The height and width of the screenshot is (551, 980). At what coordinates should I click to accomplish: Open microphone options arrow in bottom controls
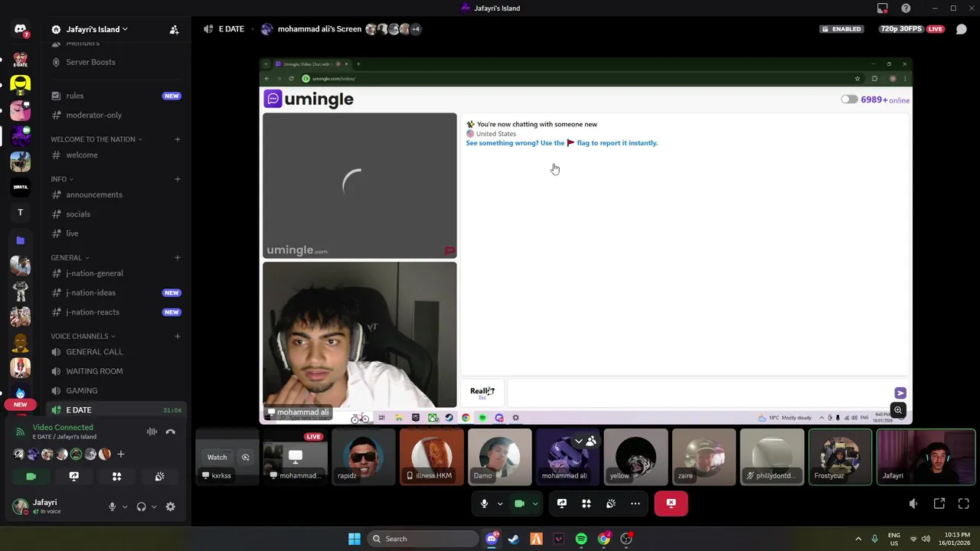coord(500,504)
